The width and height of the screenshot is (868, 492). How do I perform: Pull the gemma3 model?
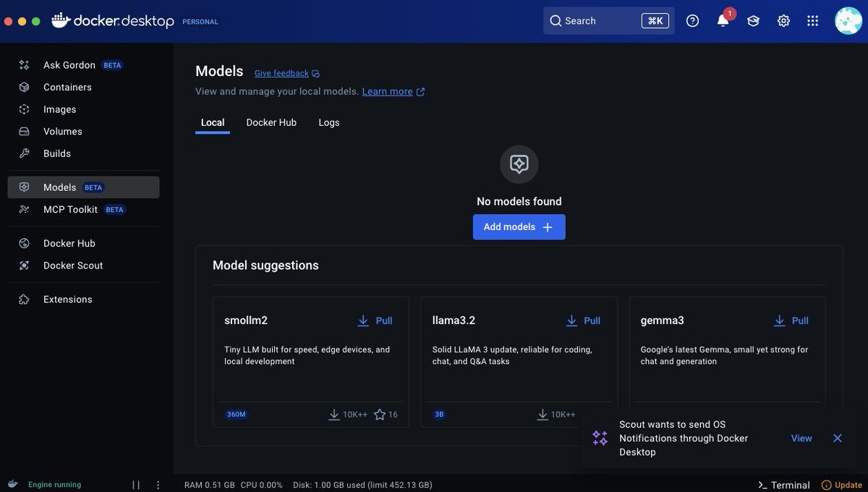[x=791, y=321]
